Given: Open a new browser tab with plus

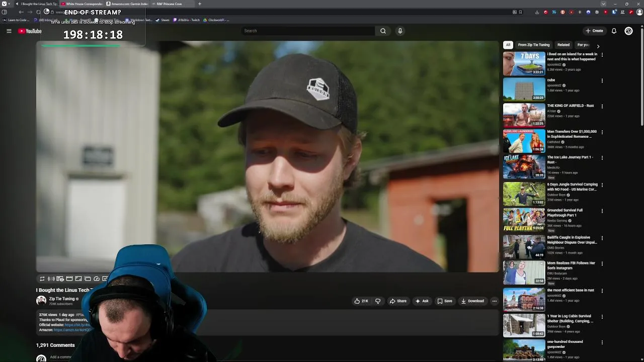Looking at the screenshot, I should coord(200,4).
